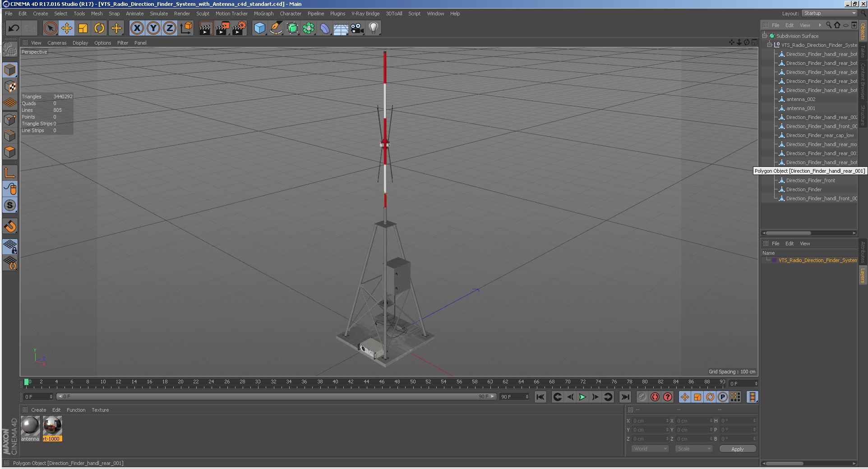Add a Cube primitive object
The image size is (868, 469).
click(x=259, y=28)
